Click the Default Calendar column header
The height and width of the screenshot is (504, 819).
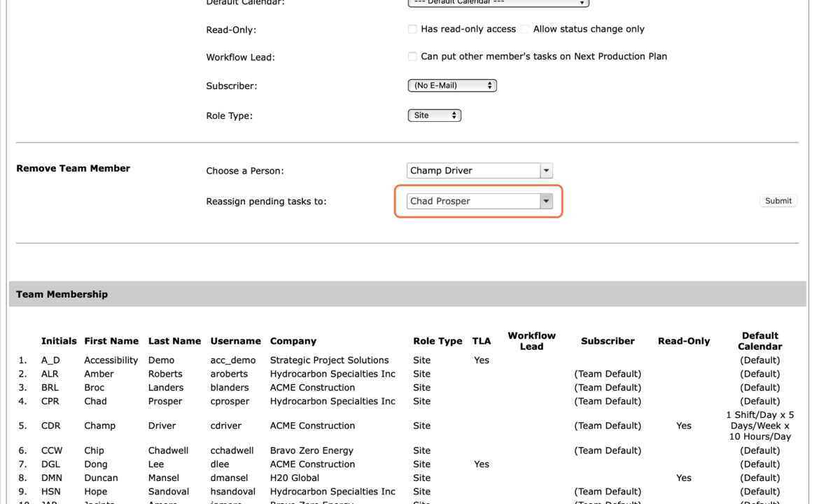[x=760, y=341]
